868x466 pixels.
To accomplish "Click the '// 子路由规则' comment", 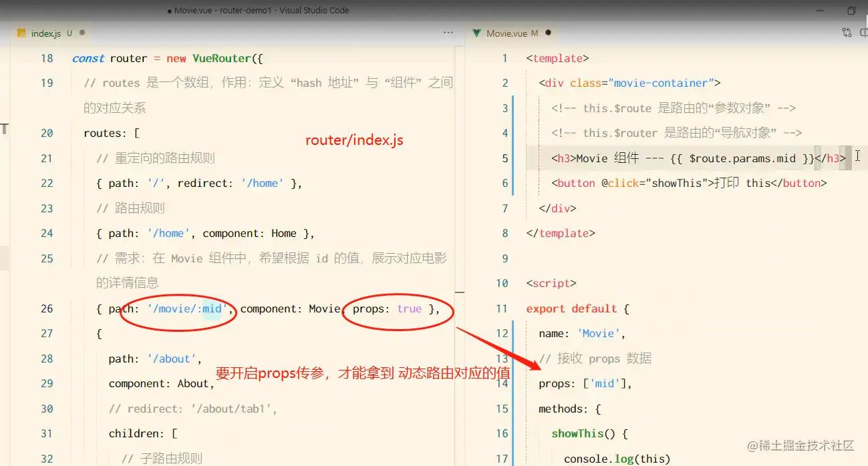I will (x=162, y=459).
